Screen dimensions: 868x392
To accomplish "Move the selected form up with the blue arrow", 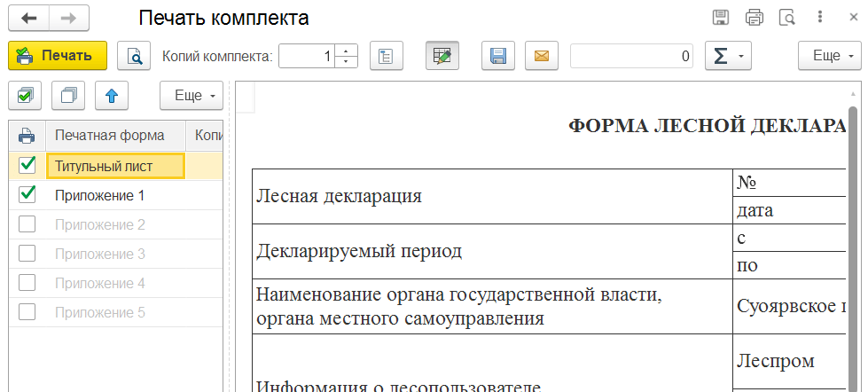I will [112, 96].
